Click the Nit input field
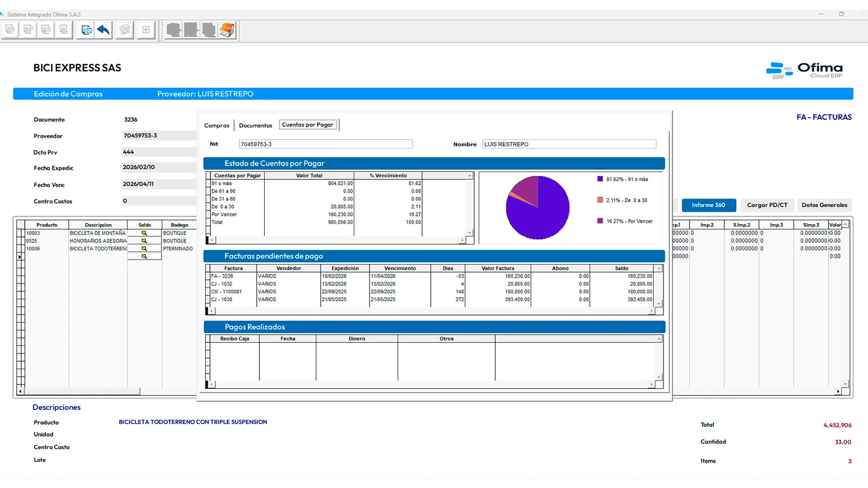 (x=325, y=144)
